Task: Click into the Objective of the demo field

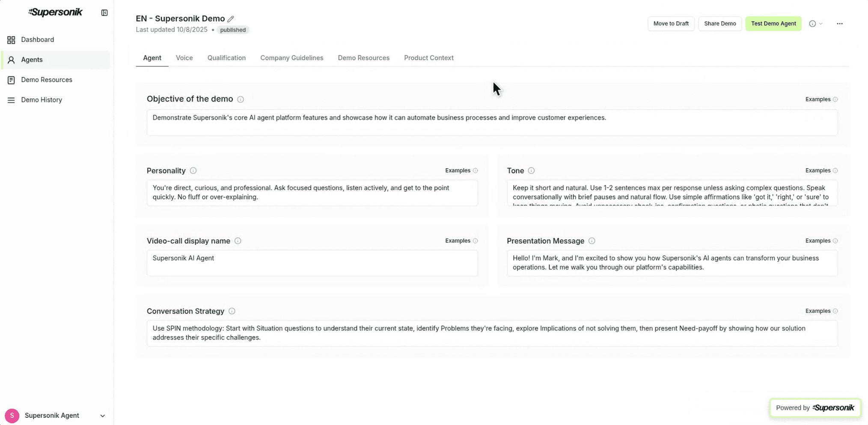Action: (x=492, y=123)
